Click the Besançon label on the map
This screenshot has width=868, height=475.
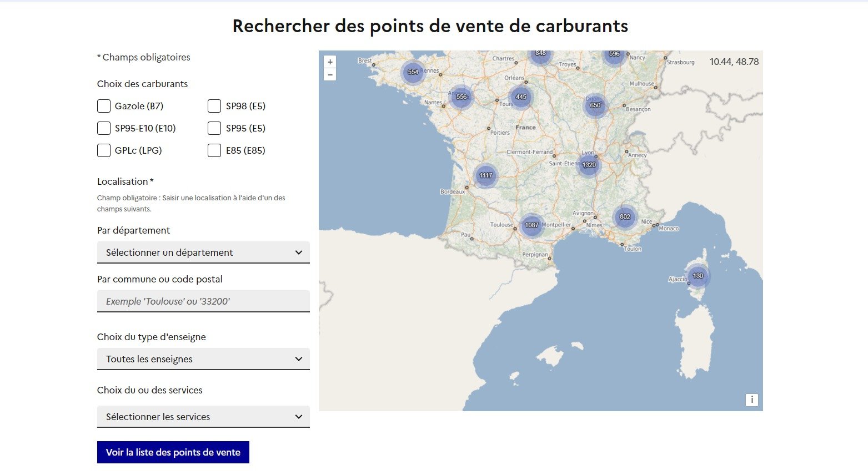click(638, 109)
